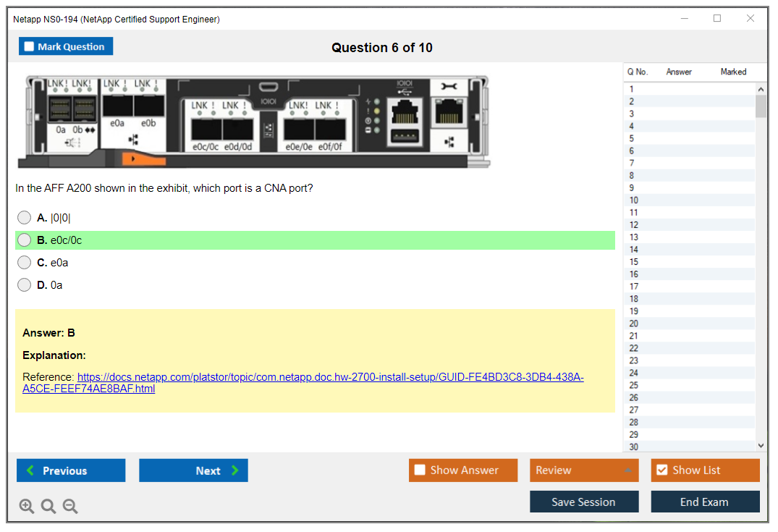This screenshot has width=778, height=532.
Task: Click the zoom in magnifier icon
Action: pos(27,507)
